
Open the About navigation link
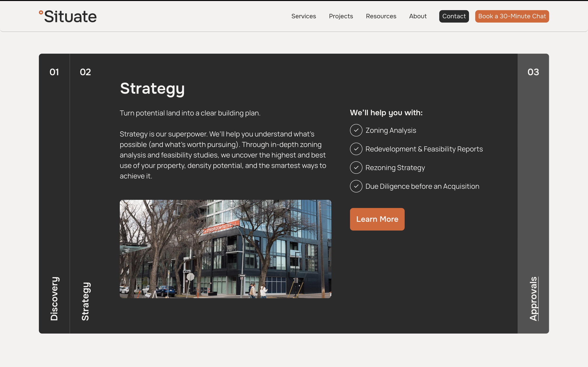(417, 16)
